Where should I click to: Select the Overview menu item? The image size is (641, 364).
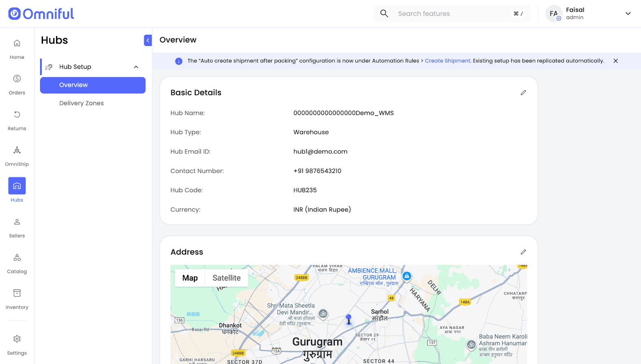tap(93, 85)
